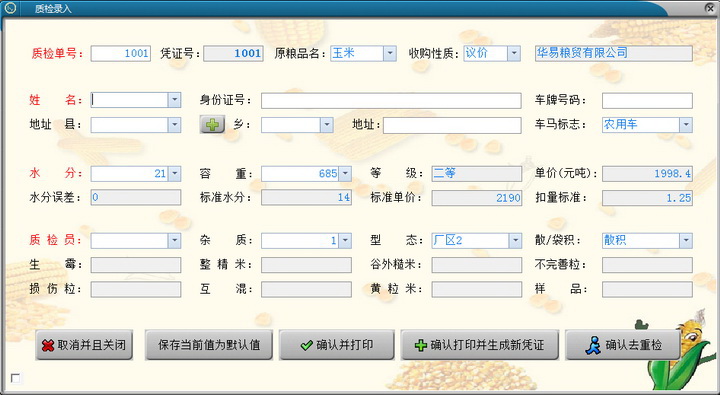Open the 车马标志 dropdown showing 农用车

[686, 124]
